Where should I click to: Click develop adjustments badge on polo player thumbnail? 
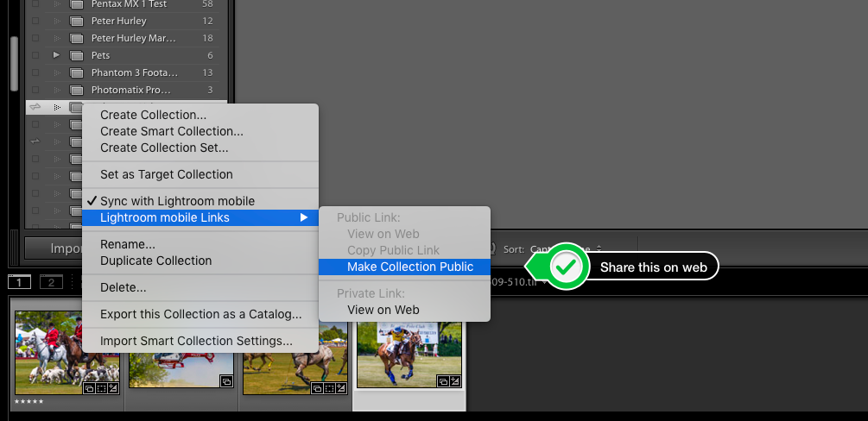pos(455,380)
